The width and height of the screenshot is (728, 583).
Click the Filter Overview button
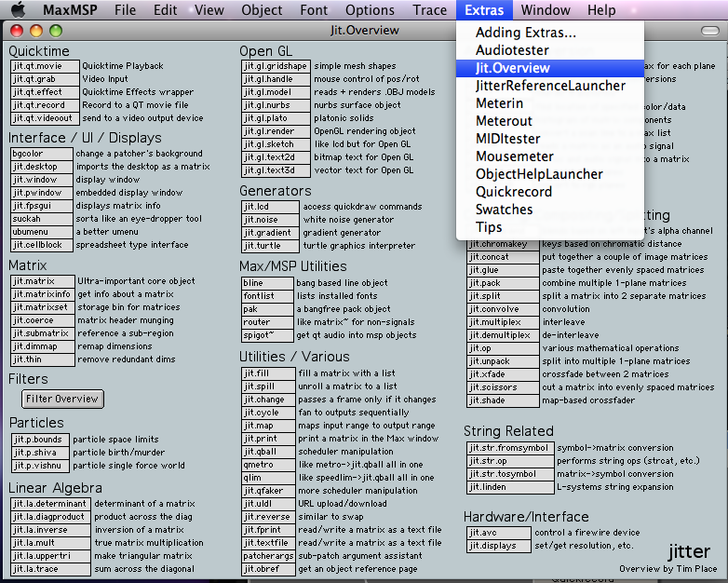(x=62, y=399)
